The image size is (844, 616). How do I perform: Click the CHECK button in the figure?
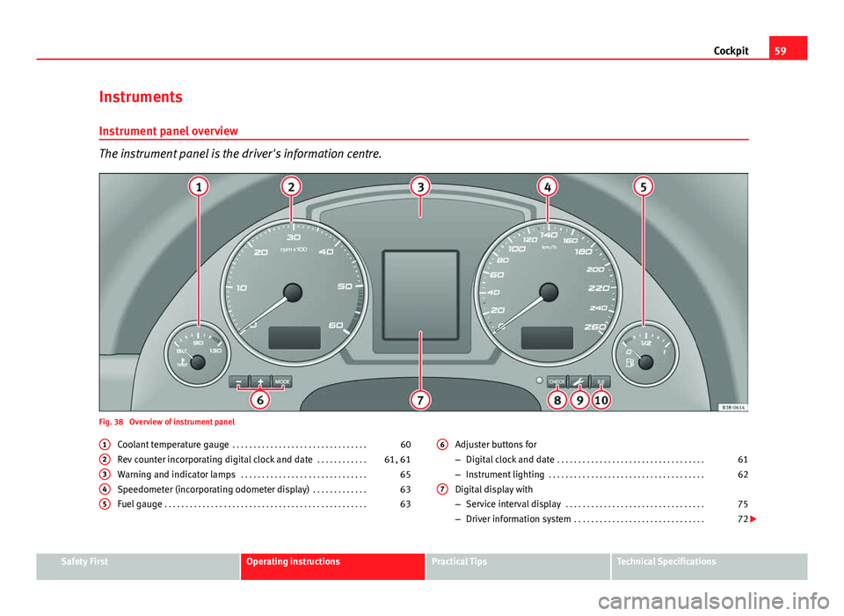click(557, 381)
